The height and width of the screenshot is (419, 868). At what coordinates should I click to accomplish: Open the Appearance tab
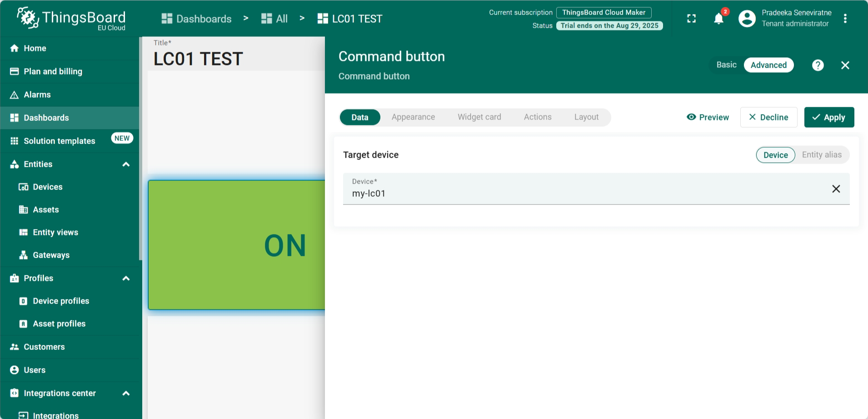click(413, 117)
